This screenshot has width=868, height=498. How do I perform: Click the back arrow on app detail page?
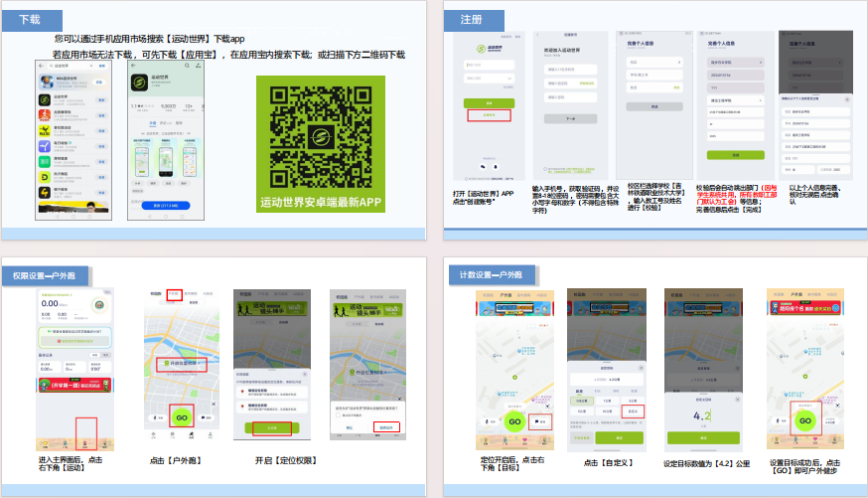point(133,66)
